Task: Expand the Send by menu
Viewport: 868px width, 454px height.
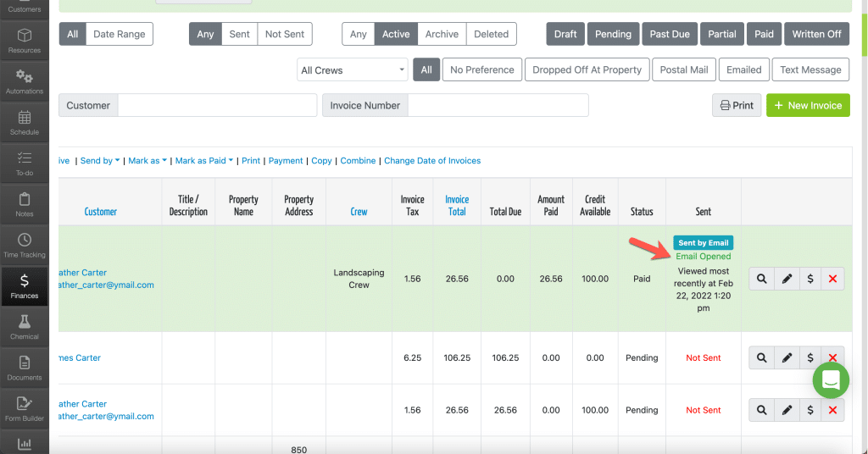Action: tap(100, 160)
